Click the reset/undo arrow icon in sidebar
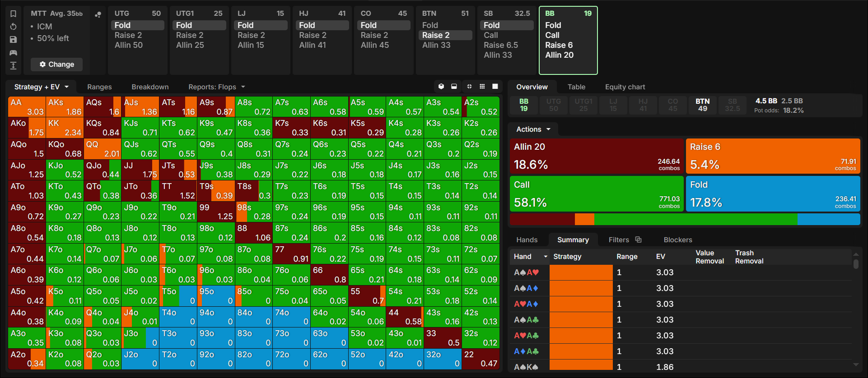The width and height of the screenshot is (868, 378). (x=14, y=27)
